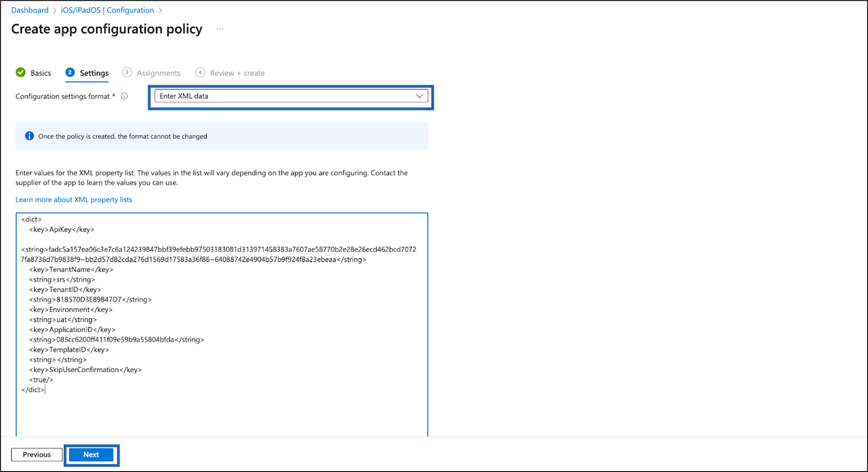The width and height of the screenshot is (868, 472).
Task: Open the ellipsis menu next to page title
Action: click(220, 29)
